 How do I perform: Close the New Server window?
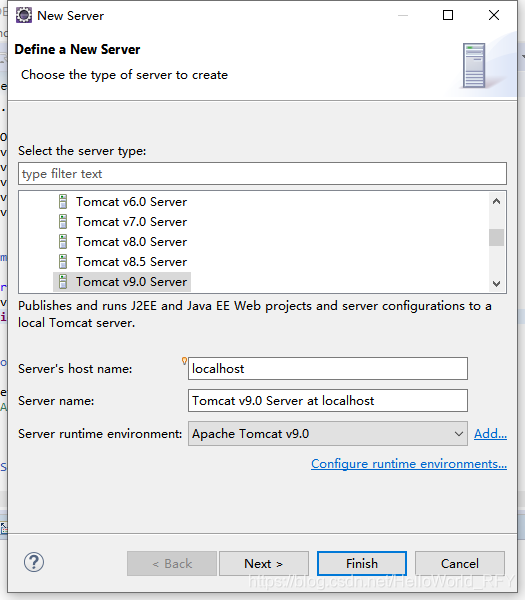click(494, 15)
